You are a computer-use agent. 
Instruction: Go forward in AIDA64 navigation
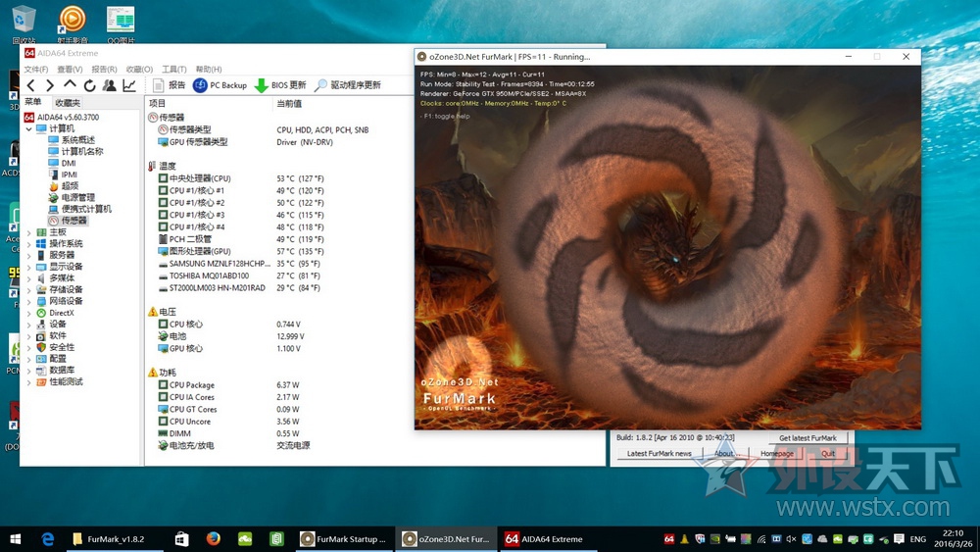50,85
